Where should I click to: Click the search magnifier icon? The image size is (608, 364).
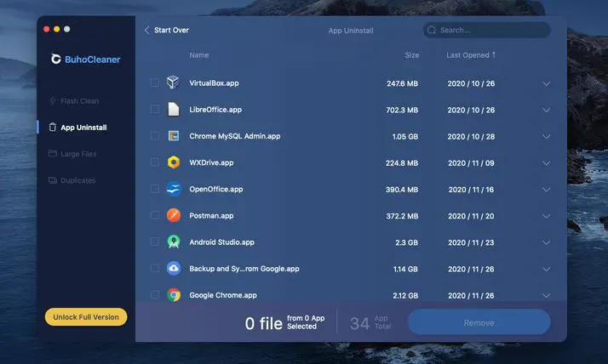432,30
